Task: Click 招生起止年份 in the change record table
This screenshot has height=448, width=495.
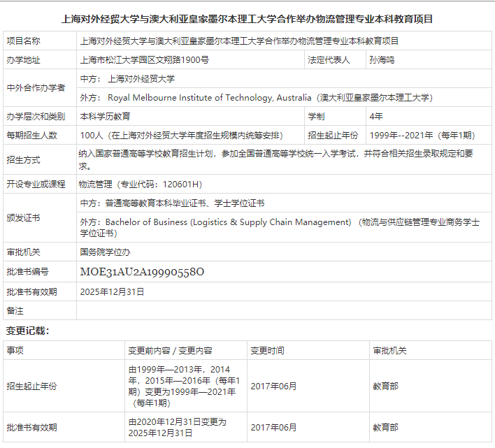Action: [31, 386]
